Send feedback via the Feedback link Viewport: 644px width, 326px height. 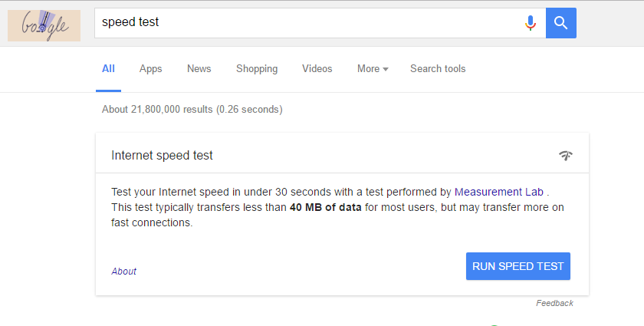pos(554,303)
